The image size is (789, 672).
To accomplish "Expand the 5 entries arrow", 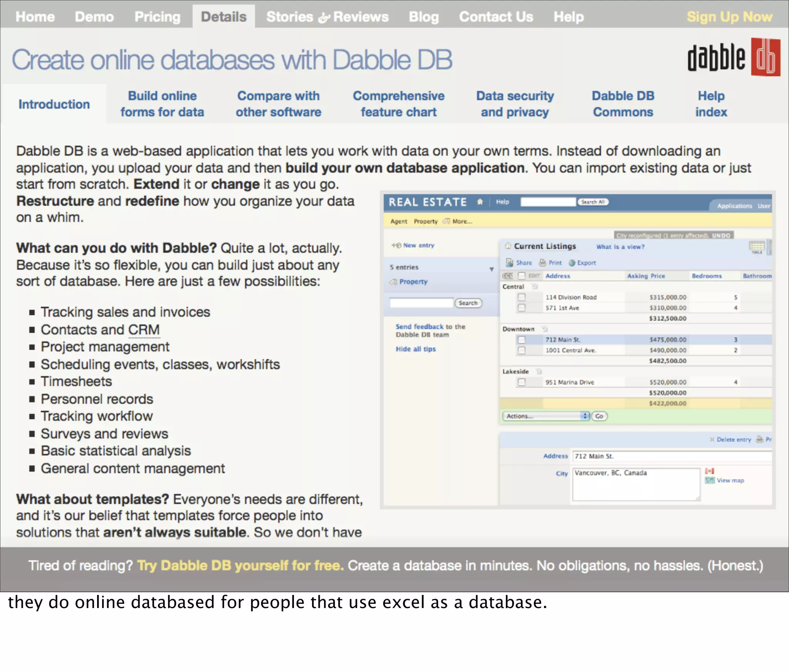I will tap(492, 269).
